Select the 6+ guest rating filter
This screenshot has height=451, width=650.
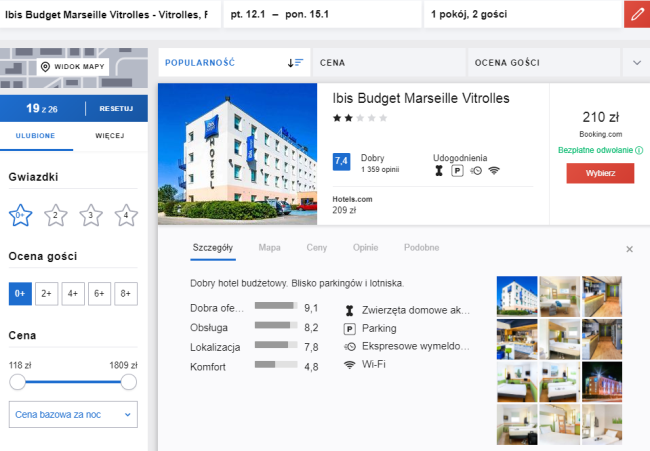pos(99,294)
